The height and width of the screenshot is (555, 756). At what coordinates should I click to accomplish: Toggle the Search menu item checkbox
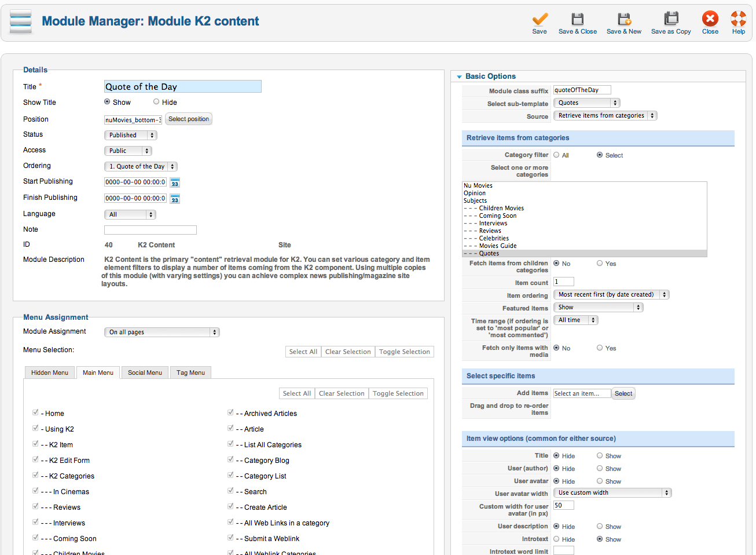point(230,491)
